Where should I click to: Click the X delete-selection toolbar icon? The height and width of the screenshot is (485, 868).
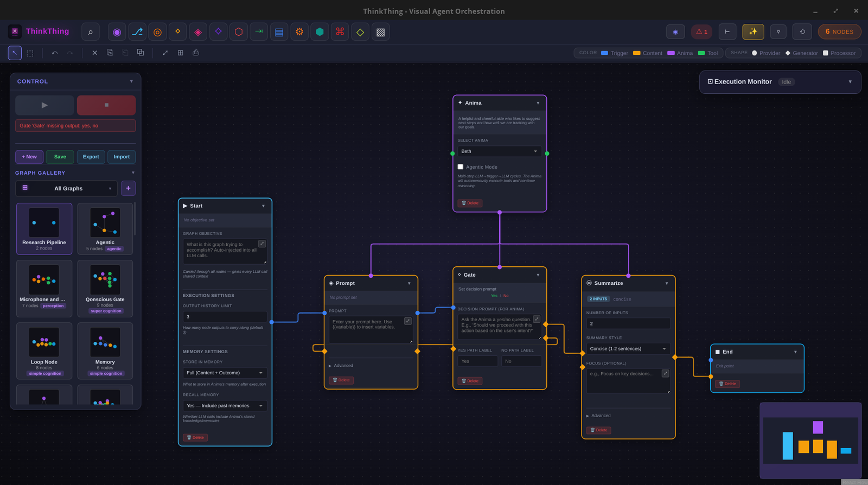pyautogui.click(x=95, y=53)
